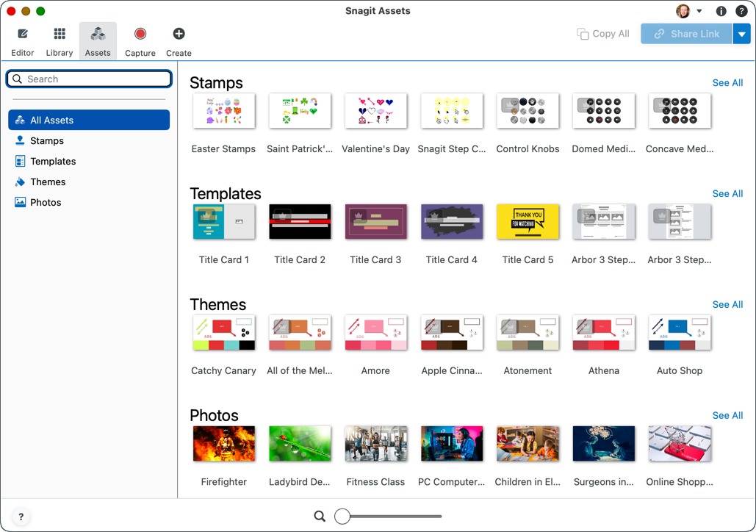Open the Valentine's Day stamps thumbnail
Viewport: 756px width, 532px height.
click(375, 111)
